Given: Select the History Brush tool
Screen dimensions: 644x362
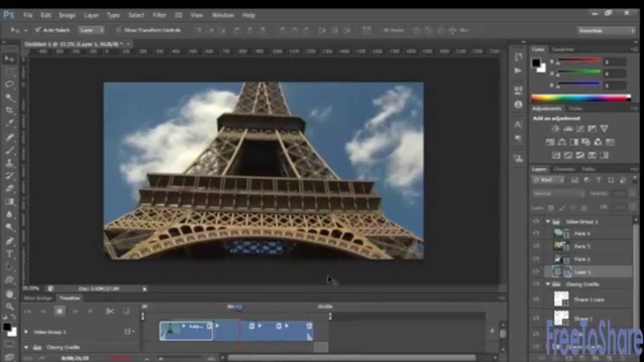Looking at the screenshot, I should [x=10, y=176].
